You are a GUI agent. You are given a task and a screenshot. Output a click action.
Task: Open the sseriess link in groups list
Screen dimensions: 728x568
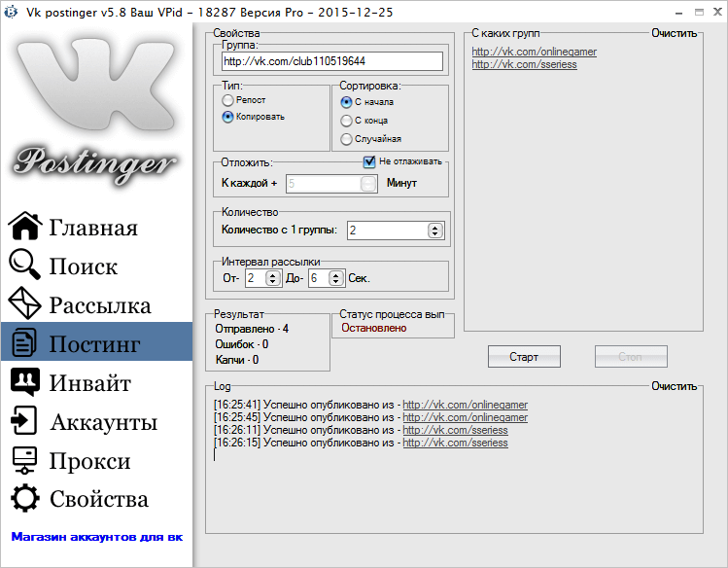coord(524,64)
